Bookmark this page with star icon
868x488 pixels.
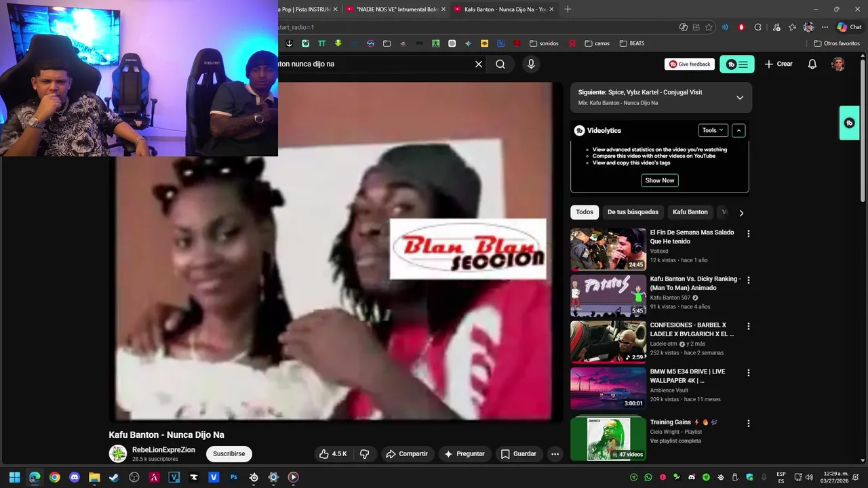(x=709, y=27)
